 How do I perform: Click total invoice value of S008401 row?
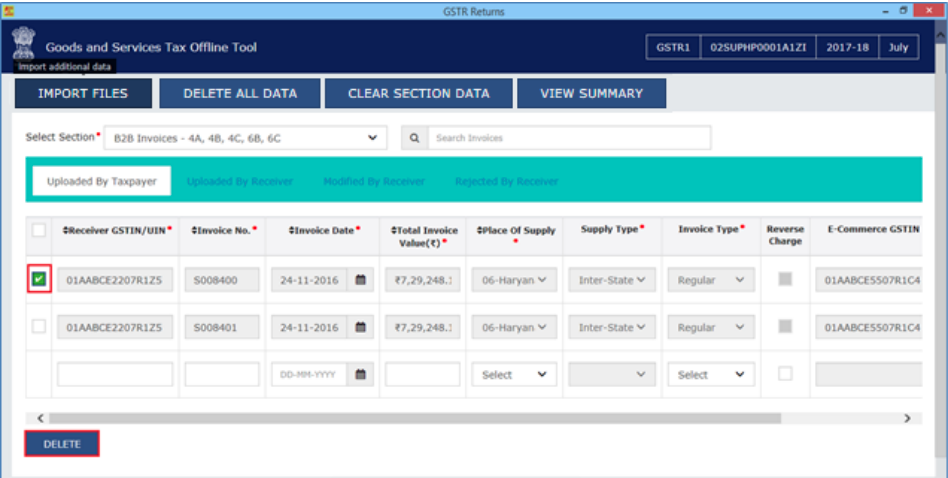[x=423, y=327]
